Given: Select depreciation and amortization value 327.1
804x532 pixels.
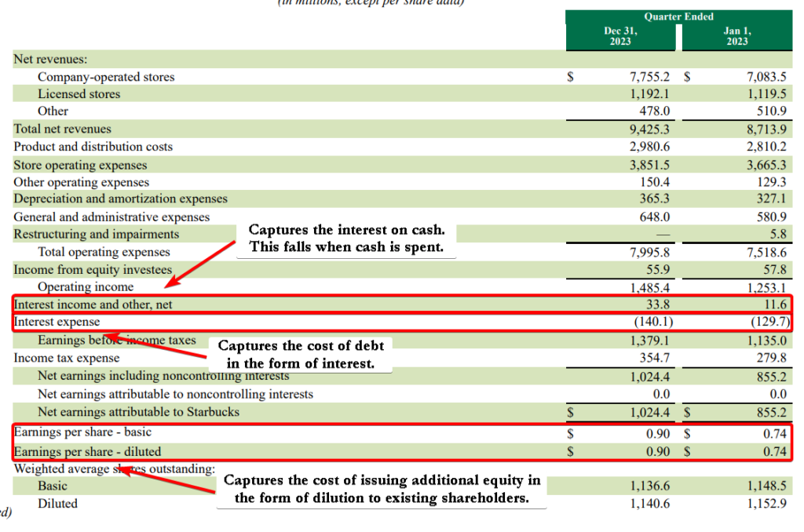Looking at the screenshot, I should (x=772, y=199).
